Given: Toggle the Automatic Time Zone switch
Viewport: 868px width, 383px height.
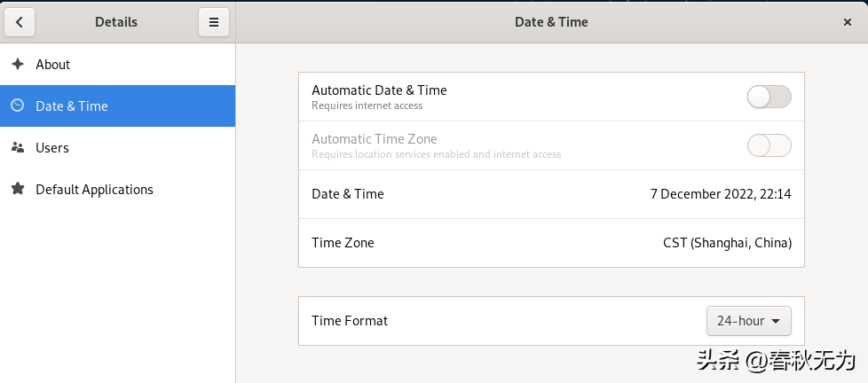Looking at the screenshot, I should tap(769, 145).
